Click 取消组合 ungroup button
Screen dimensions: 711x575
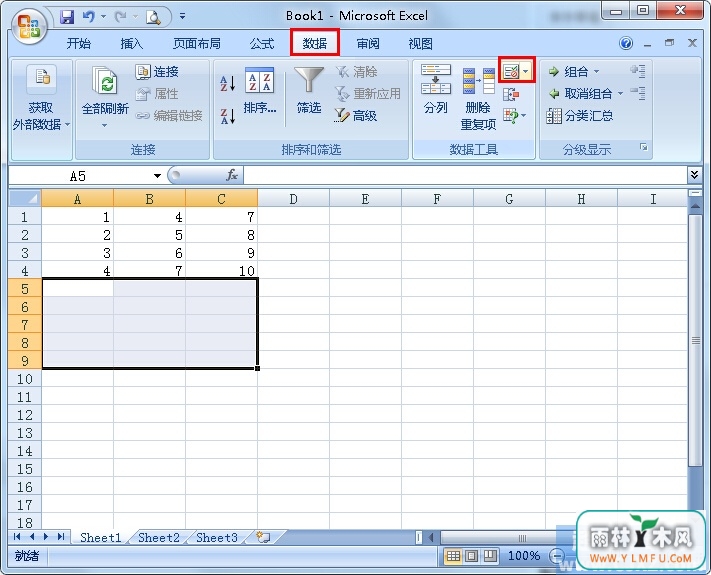[580, 94]
